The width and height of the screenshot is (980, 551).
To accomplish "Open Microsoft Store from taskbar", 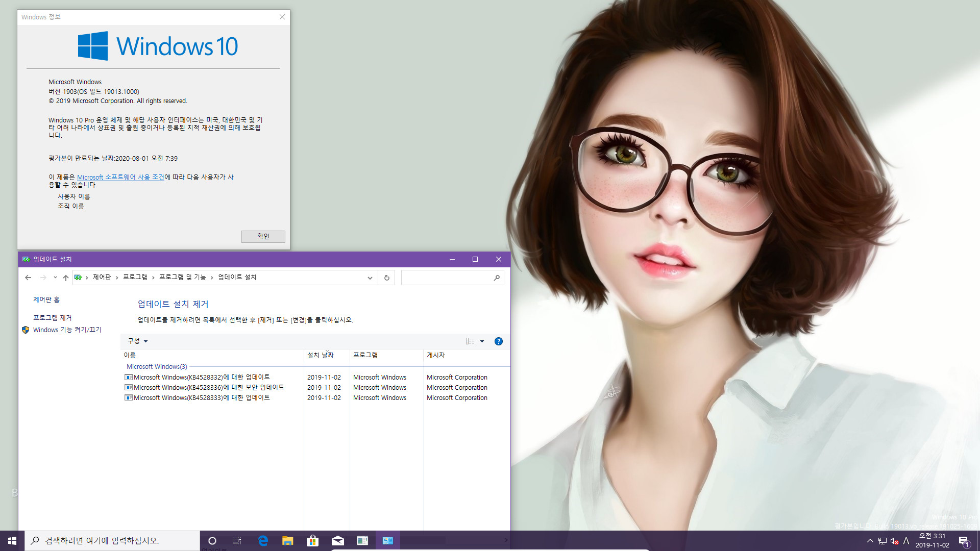I will tap(312, 540).
